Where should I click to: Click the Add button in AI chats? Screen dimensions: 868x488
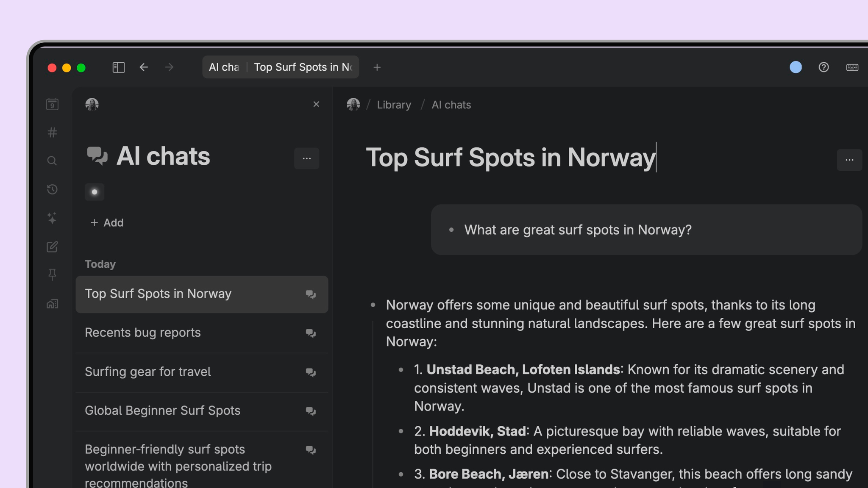tap(107, 223)
